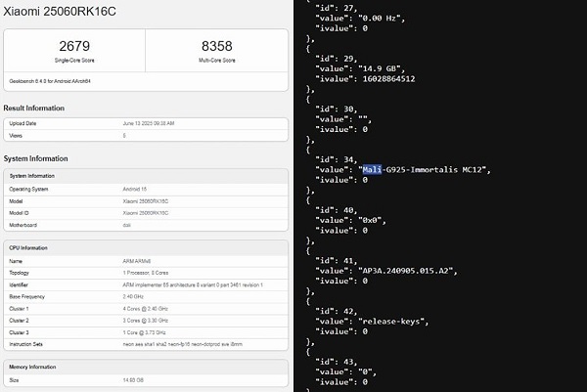Click the highlighted Mali text in JSON

point(373,170)
